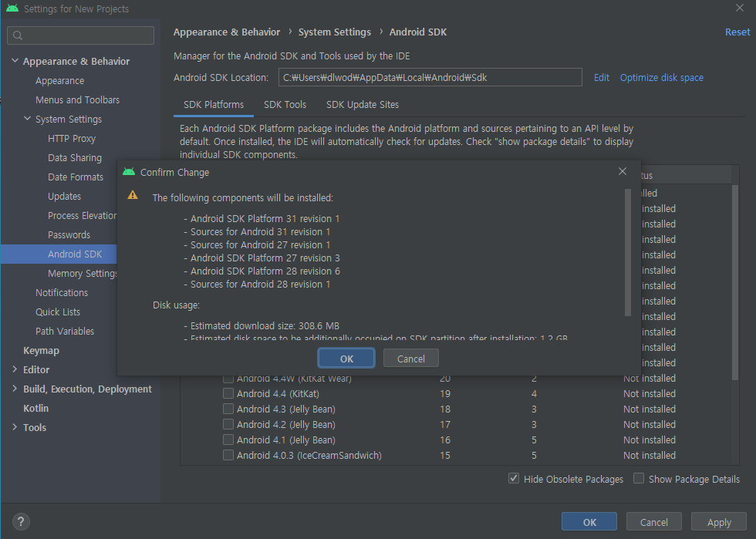The height and width of the screenshot is (539, 756).
Task: Select Data Sharing in settings tree
Action: pyautogui.click(x=75, y=157)
